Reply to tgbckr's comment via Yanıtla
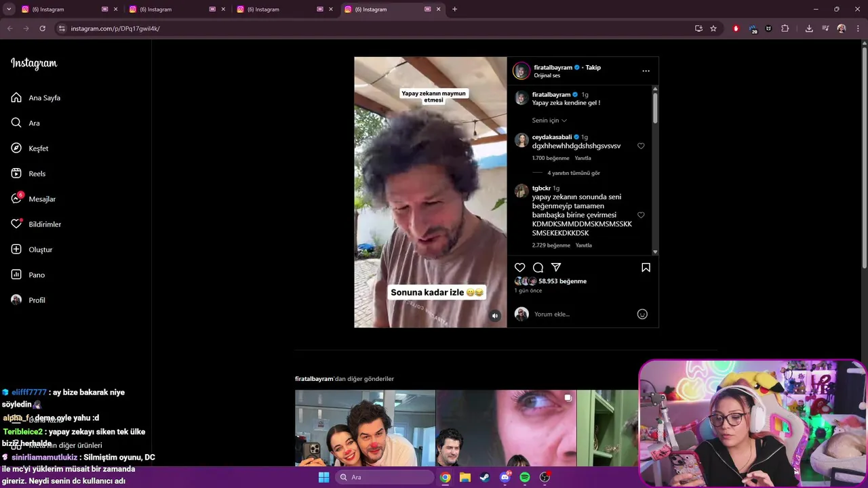The image size is (868, 488). 584,245
